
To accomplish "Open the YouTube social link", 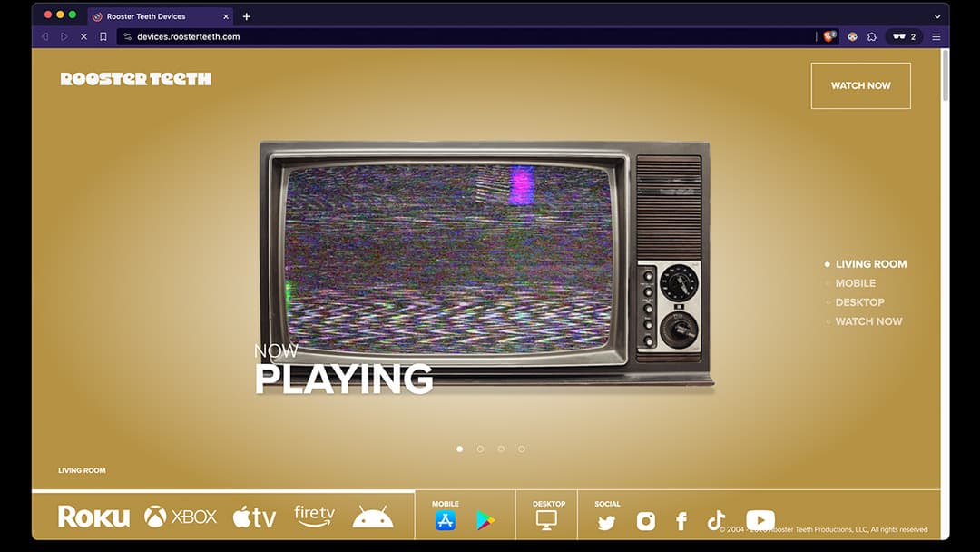I will (760, 520).
